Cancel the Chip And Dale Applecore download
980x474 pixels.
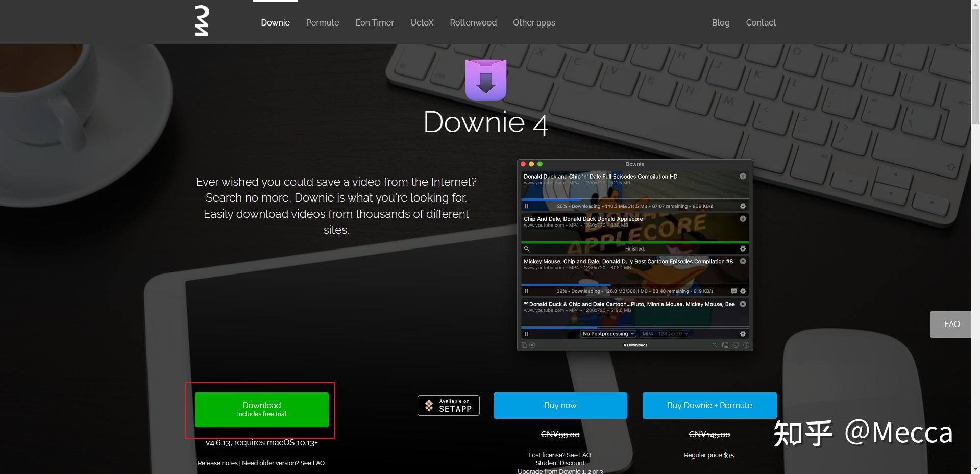point(743,218)
